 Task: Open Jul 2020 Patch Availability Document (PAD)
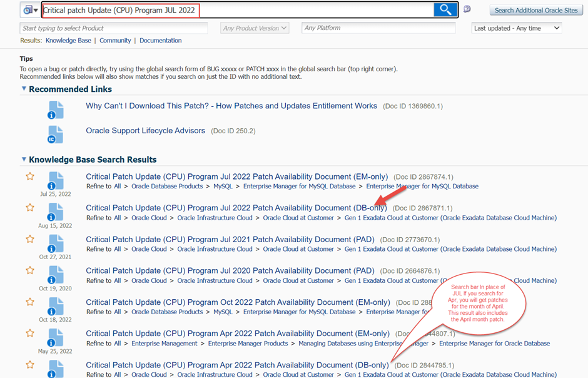tap(230, 270)
